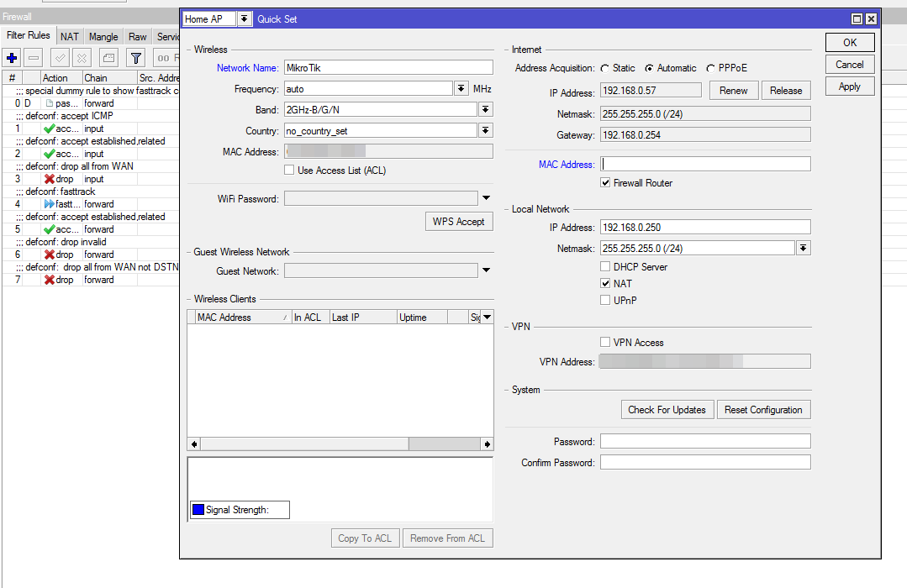Expand the Country dropdown list
Image resolution: width=907 pixels, height=588 pixels.
(x=486, y=131)
